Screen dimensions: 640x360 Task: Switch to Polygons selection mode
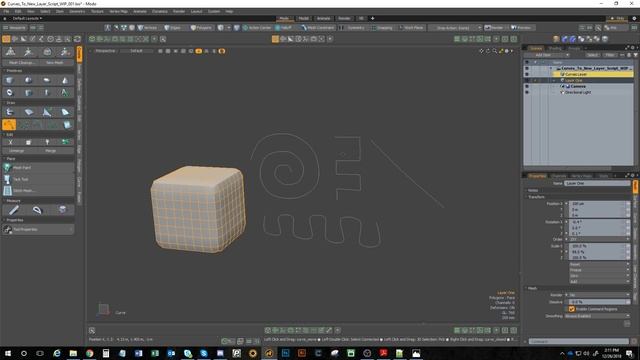coord(201,28)
